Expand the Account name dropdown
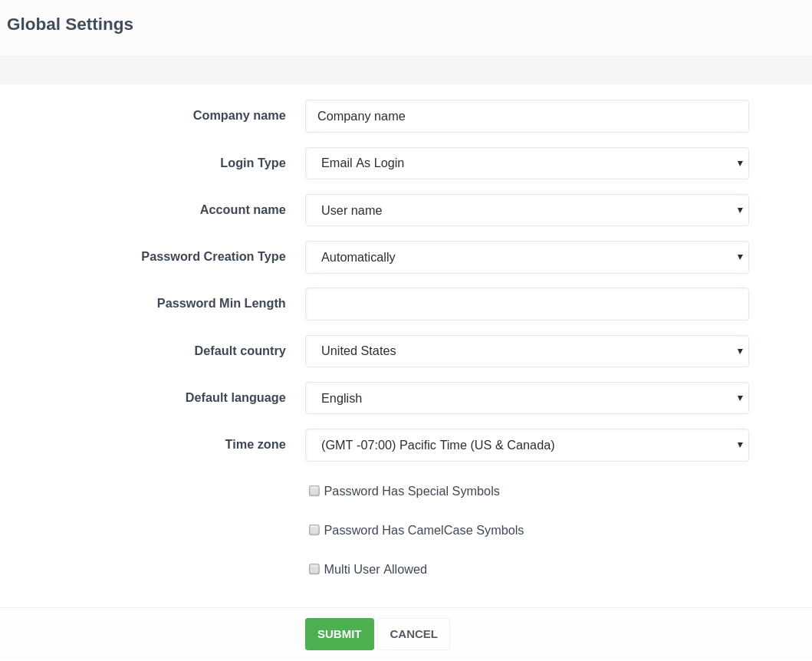 coord(527,210)
